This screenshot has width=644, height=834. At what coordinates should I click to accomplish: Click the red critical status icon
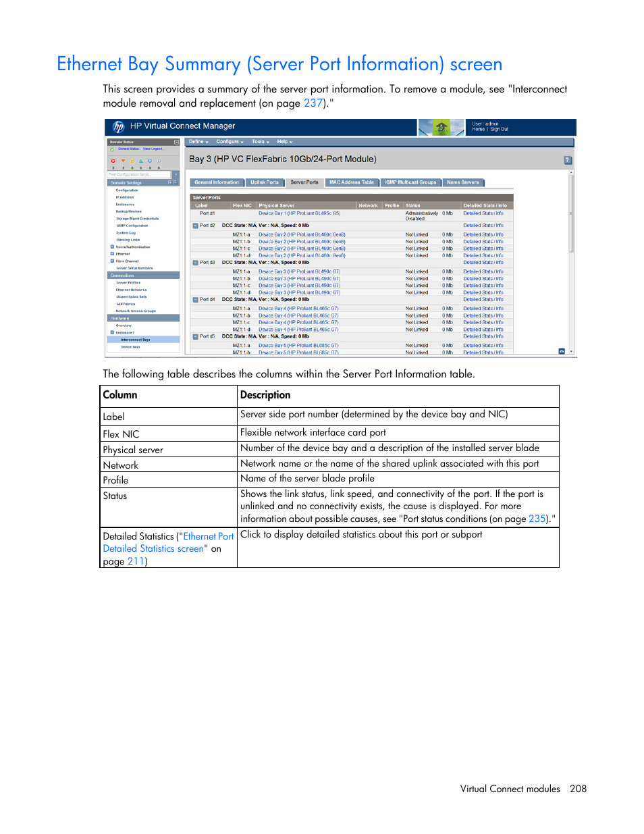point(113,161)
